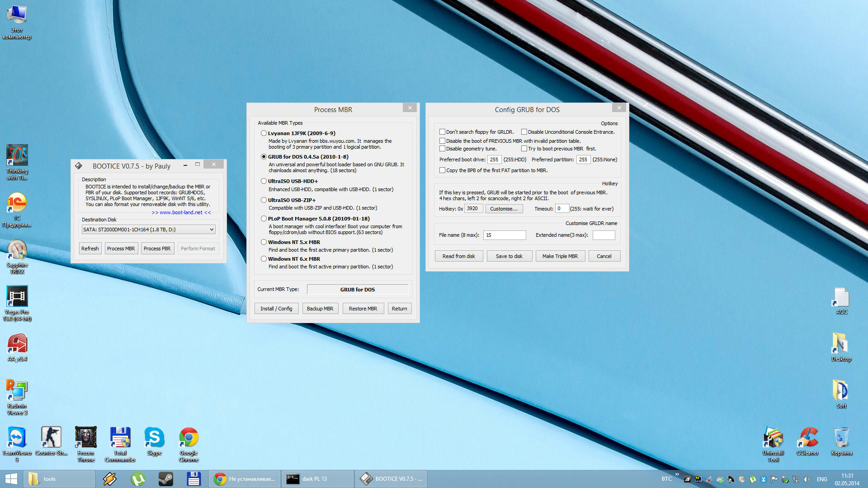Screen dimensions: 868x488
Task: Open the Soft folder shortcut
Action: click(x=841, y=394)
